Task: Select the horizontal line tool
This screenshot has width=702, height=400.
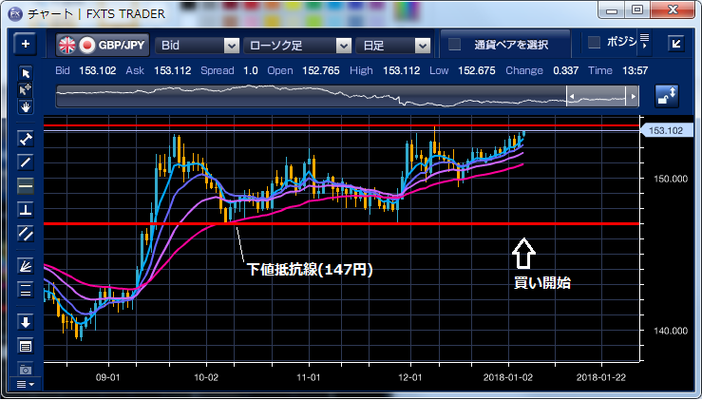Action: tap(26, 185)
